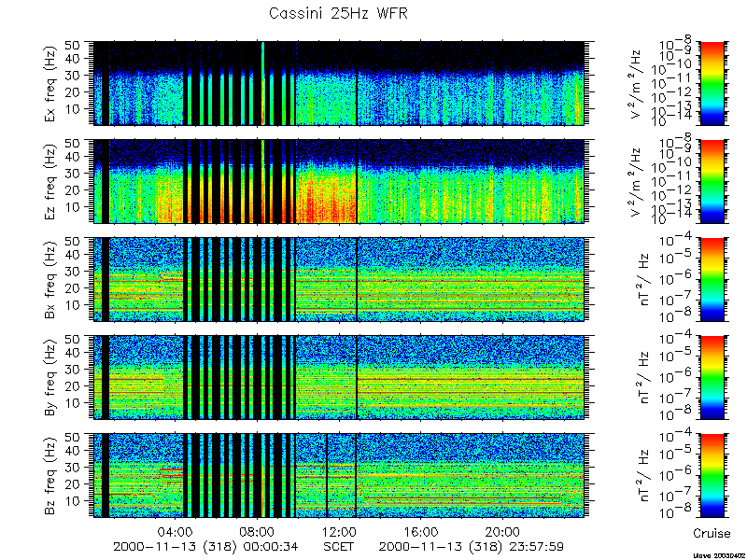747x560 pixels.
Task: Click the "Cruise" label at bottom right
Action: coord(712,533)
